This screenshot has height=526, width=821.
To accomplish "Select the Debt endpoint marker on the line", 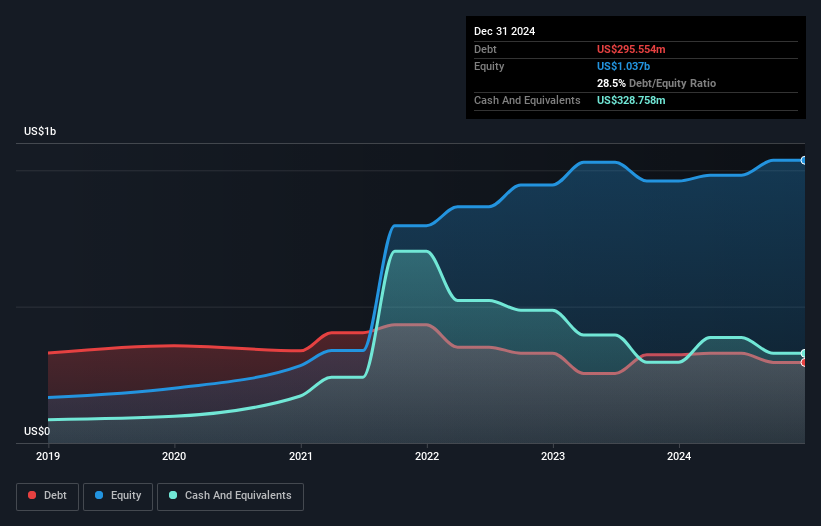I will click(804, 363).
